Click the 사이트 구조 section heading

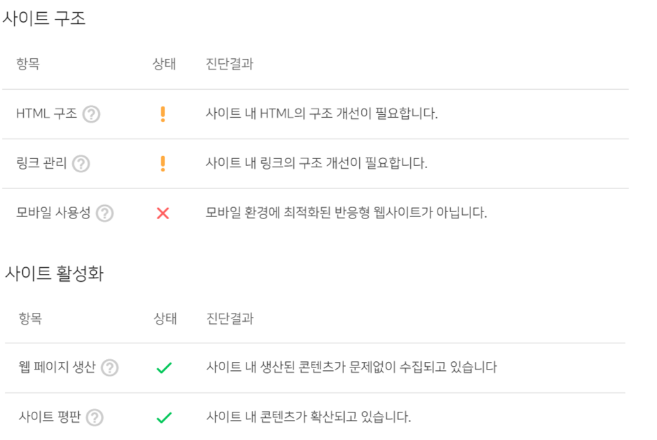coord(44,18)
